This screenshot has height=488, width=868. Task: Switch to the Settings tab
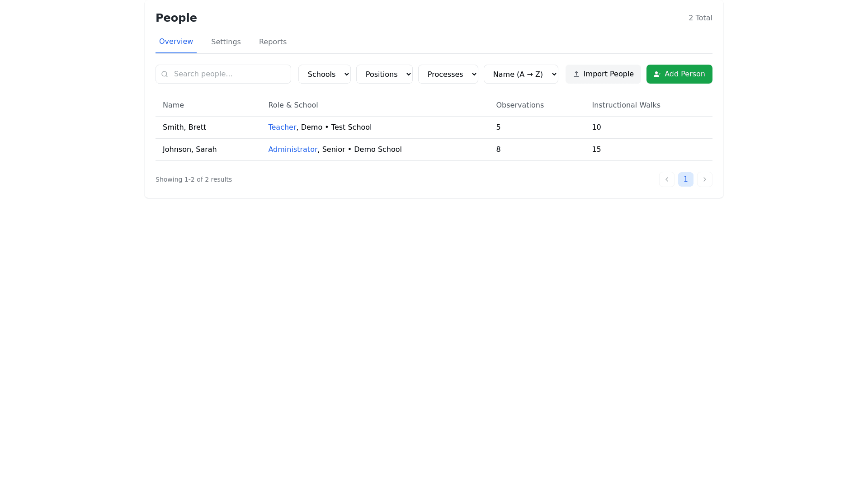[x=226, y=42]
